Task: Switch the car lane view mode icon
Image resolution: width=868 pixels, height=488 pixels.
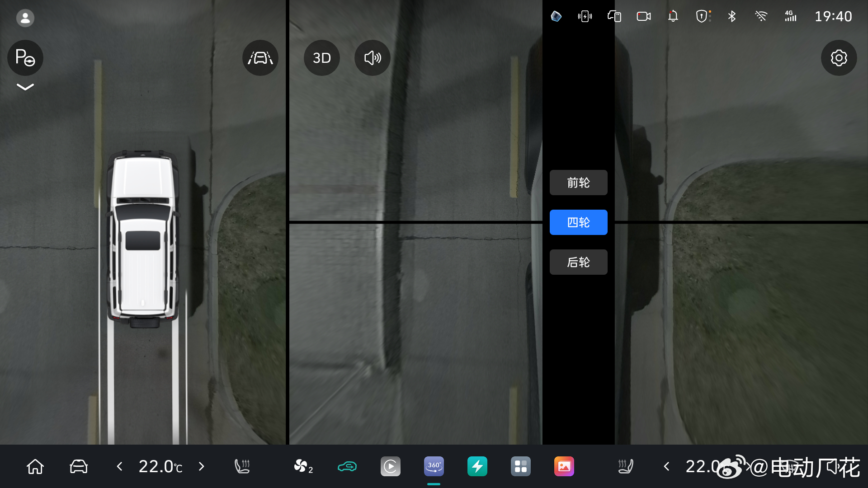Action: (260, 58)
